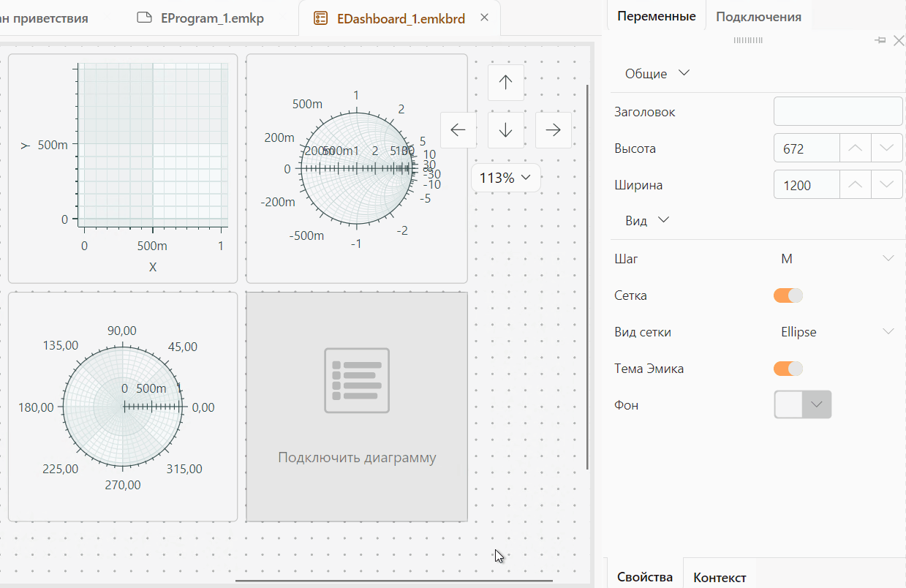The image size is (906, 588).
Task: Click the X axis label of XY chart
Action: coord(153,267)
